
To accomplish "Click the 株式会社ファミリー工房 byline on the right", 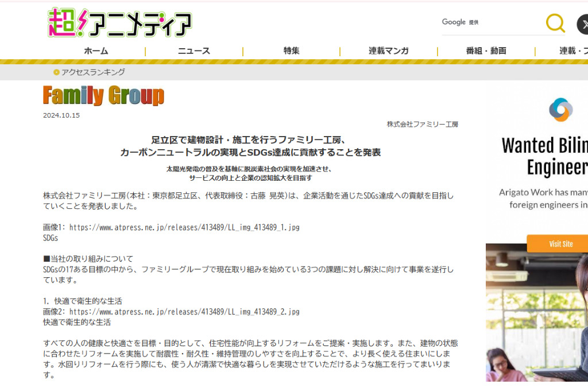I will point(422,125).
